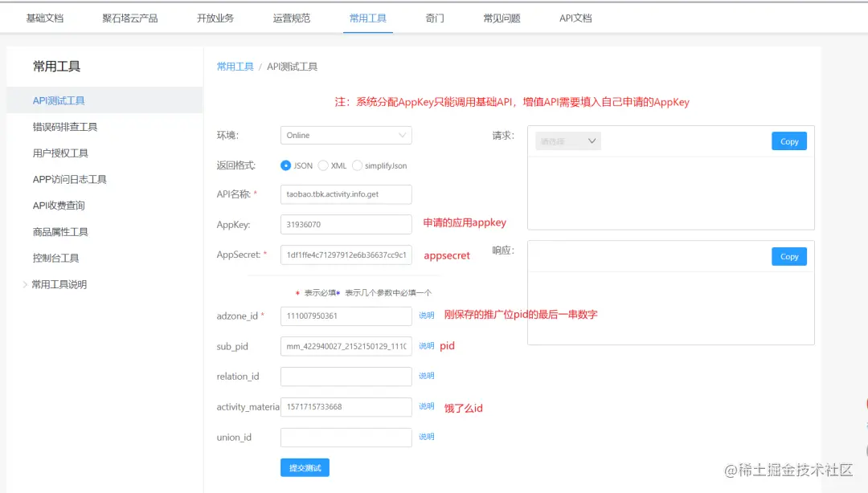The image size is (868, 493).
Task: Open the Online environment dropdown
Action: click(x=346, y=135)
